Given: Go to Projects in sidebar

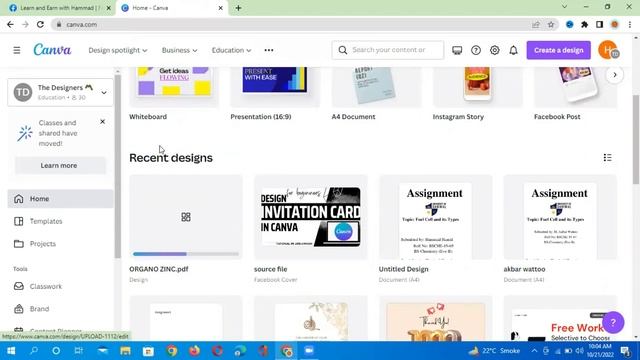Looking at the screenshot, I should point(60,244).
